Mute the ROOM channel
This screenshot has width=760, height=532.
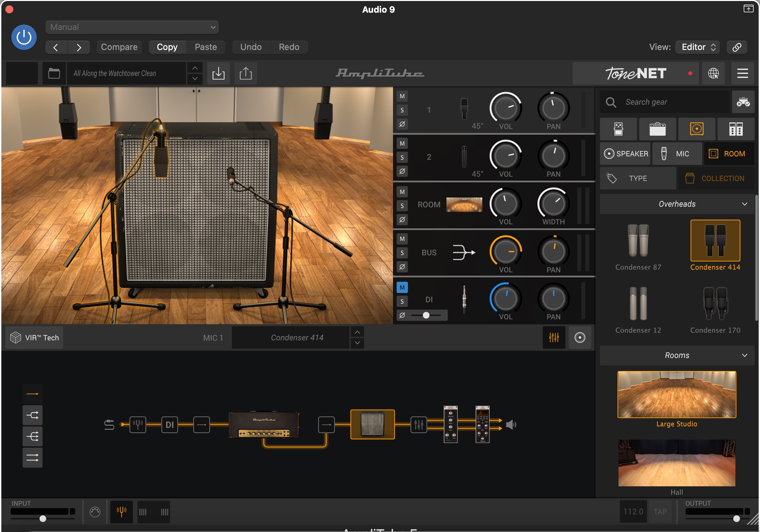(x=402, y=192)
